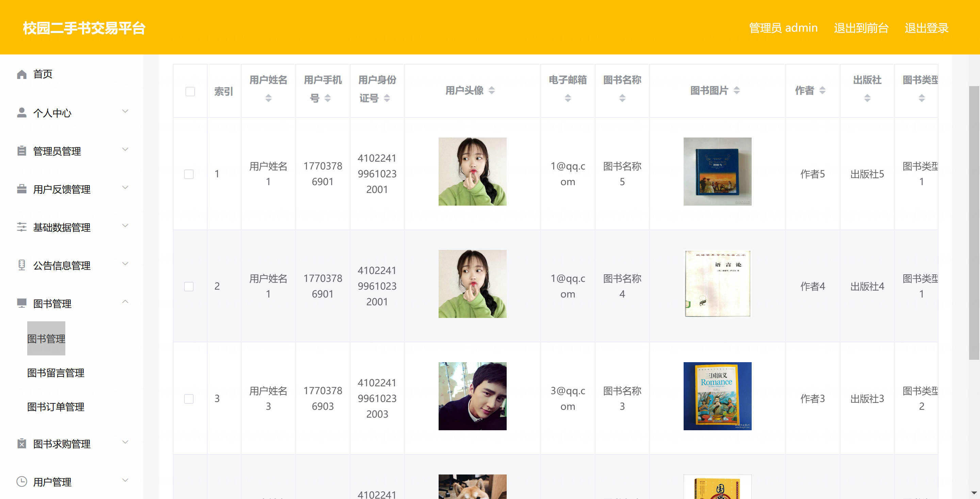
Task: Open 图书订单管理 submenu item
Action: (55, 407)
